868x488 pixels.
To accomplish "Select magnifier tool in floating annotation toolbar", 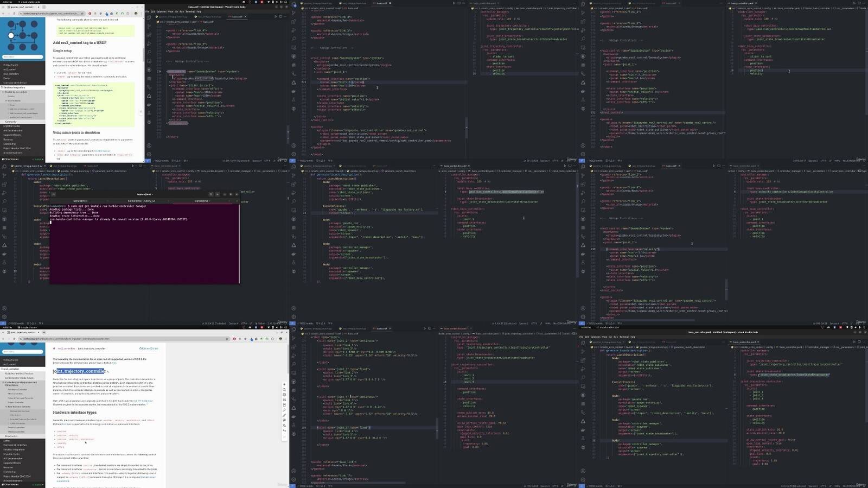I will point(284,410).
